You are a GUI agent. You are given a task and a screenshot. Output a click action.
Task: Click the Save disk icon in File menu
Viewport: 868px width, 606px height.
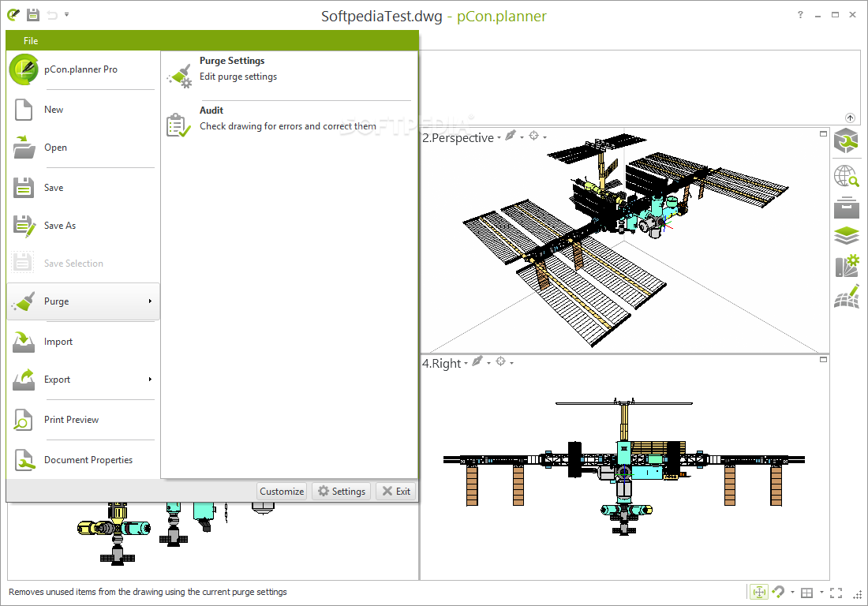click(23, 188)
